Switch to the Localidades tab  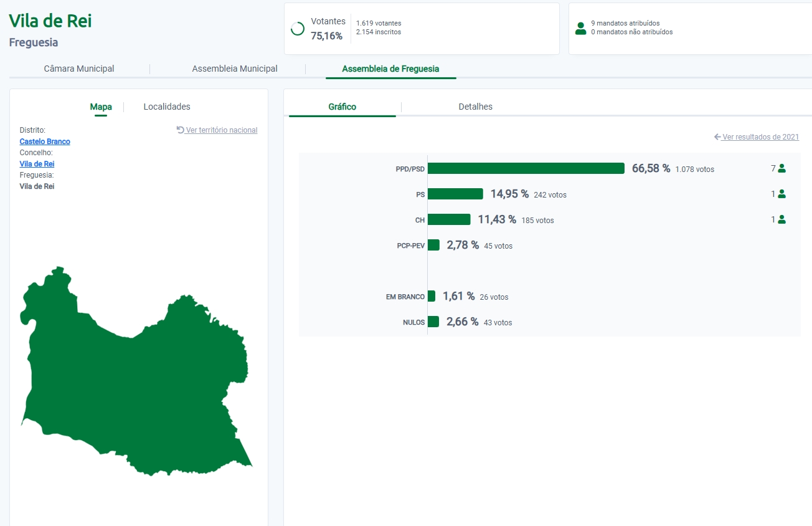pyautogui.click(x=167, y=107)
